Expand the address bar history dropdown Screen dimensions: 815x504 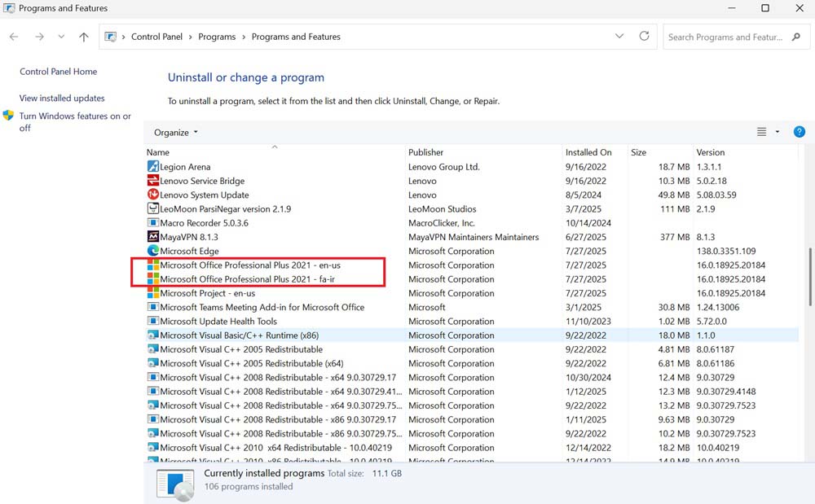(619, 37)
